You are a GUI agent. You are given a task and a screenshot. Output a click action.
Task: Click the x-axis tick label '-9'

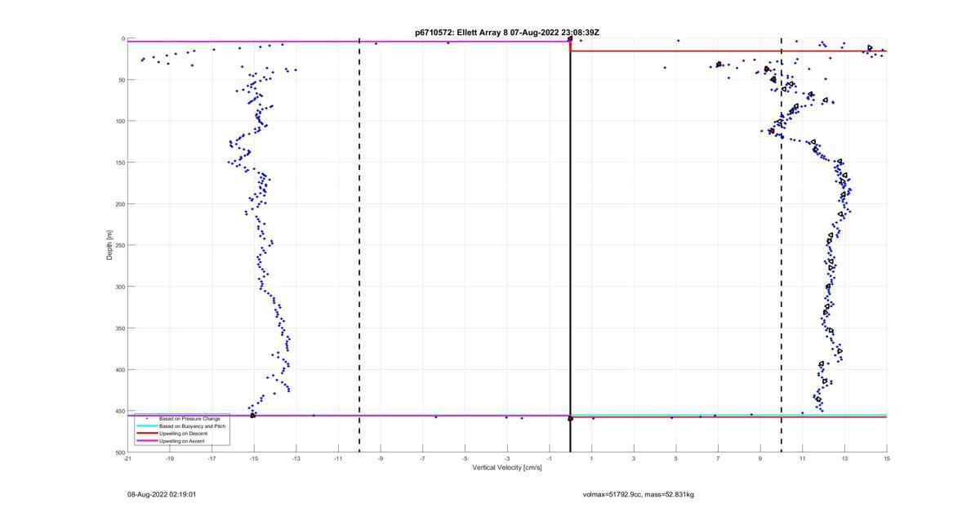click(x=381, y=459)
